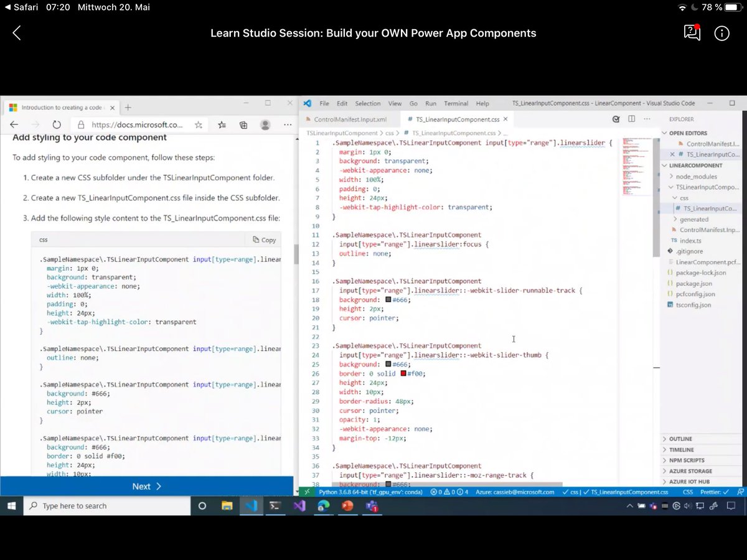The width and height of the screenshot is (747, 560).
Task: Open the Edge collections icon
Action: click(x=243, y=124)
